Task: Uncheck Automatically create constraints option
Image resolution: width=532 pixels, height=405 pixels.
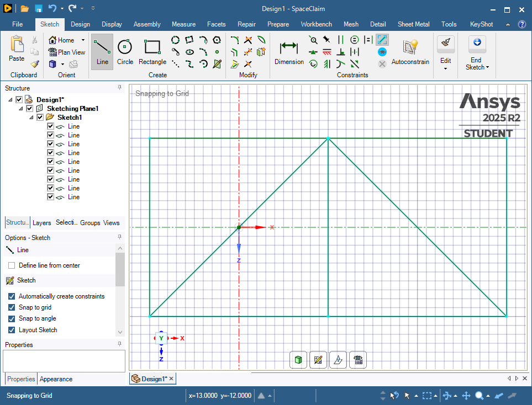Action: tap(12, 296)
